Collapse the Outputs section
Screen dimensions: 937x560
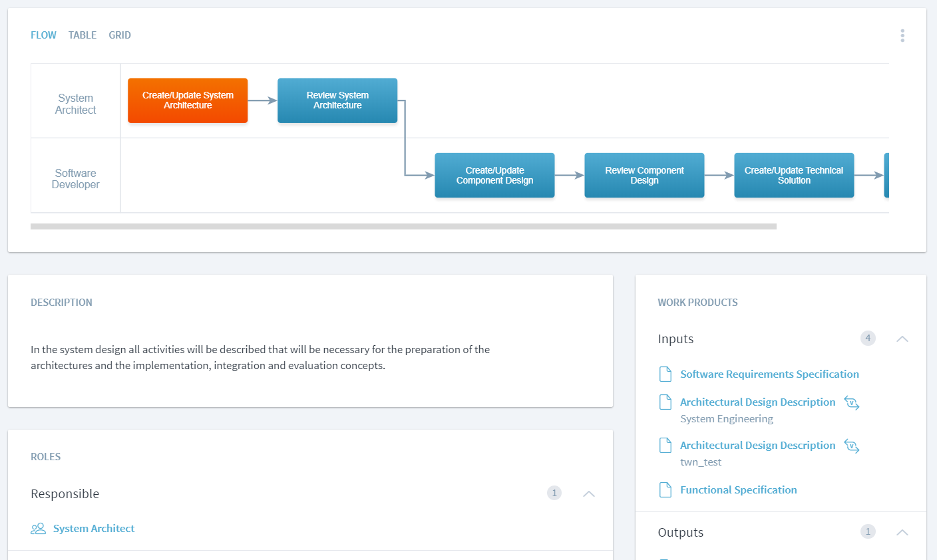coord(902,532)
